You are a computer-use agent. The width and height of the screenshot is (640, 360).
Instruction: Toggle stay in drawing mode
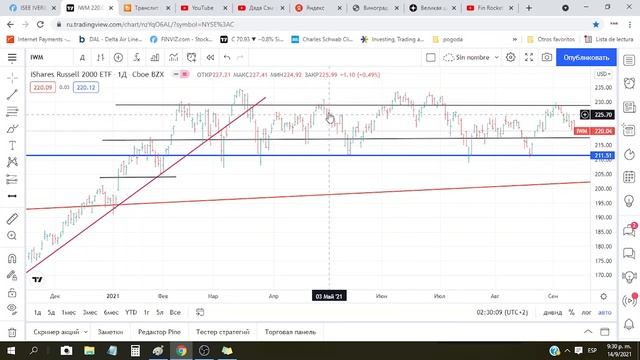[x=12, y=276]
